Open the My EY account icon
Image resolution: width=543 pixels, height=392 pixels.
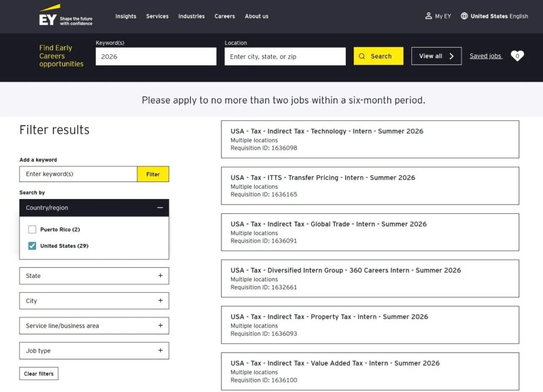click(x=428, y=16)
